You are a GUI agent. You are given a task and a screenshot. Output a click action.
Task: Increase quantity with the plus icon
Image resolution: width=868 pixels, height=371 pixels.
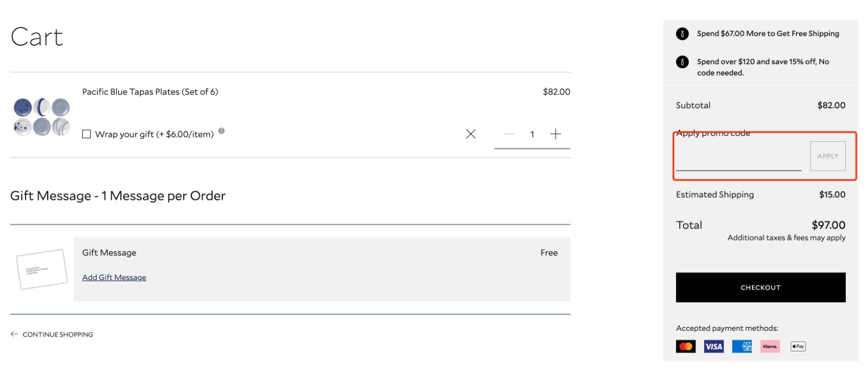click(x=556, y=134)
